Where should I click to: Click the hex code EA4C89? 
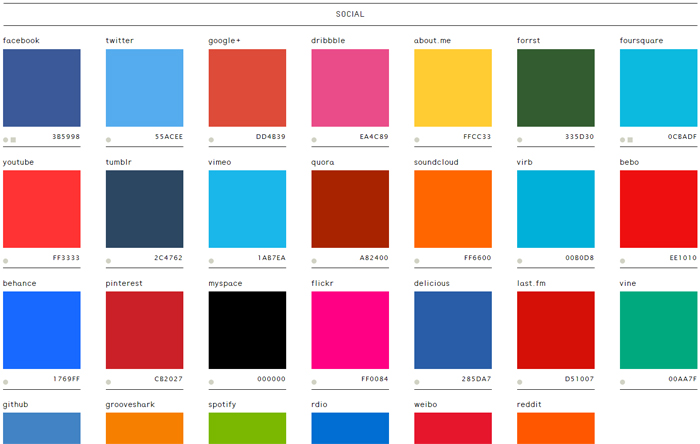pos(374,137)
